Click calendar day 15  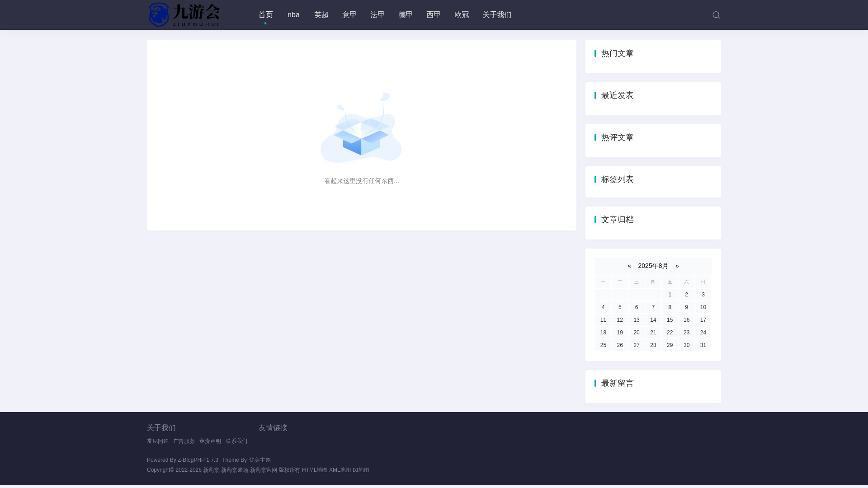[x=670, y=320]
